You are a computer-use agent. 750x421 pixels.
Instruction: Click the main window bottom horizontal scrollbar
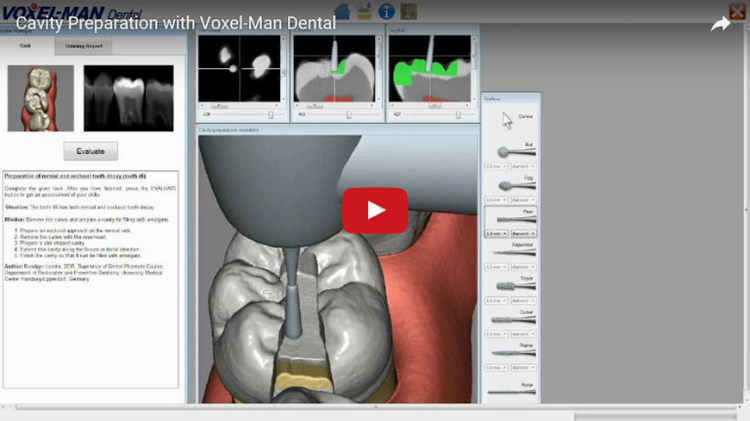point(375,407)
